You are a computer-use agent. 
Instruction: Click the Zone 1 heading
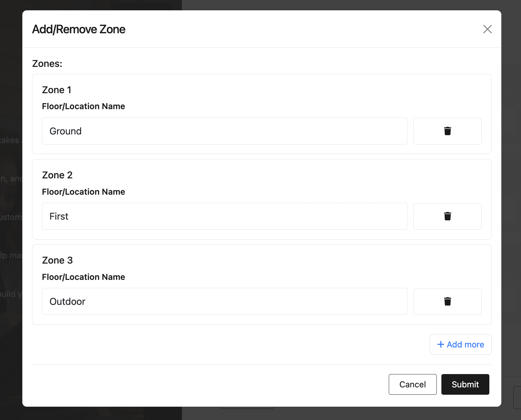pos(57,90)
